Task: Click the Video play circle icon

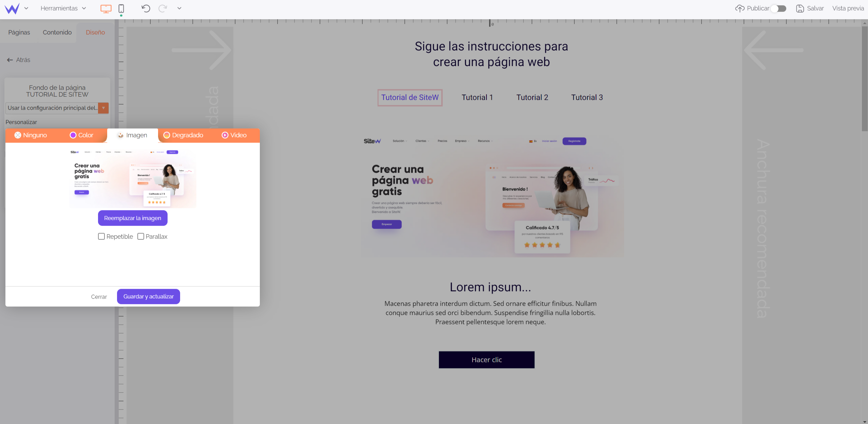Action: [225, 135]
